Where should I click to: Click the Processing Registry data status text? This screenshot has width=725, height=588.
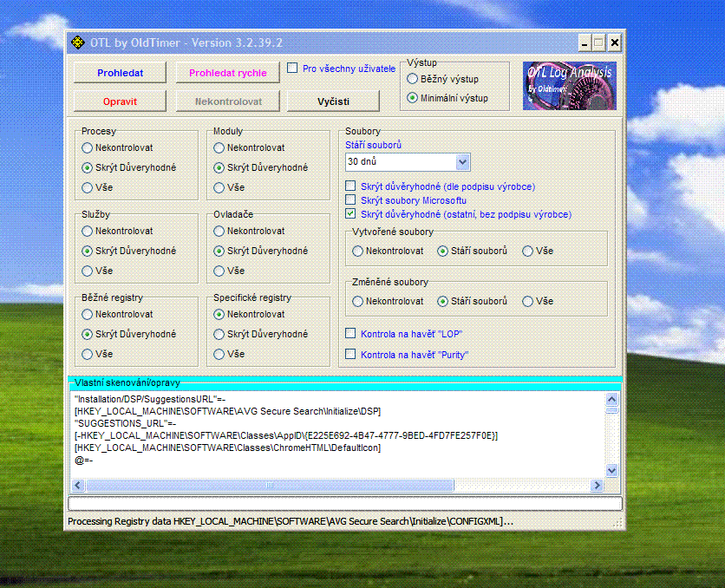pyautogui.click(x=291, y=521)
